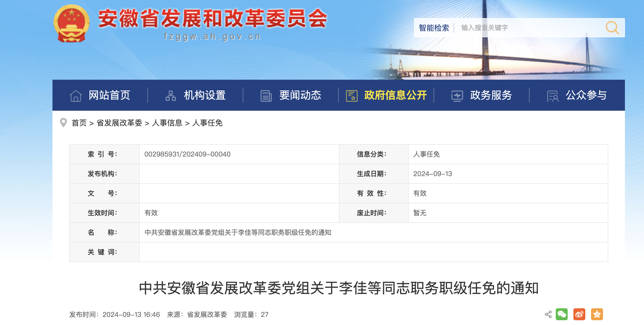Click the government info disclosure icon
This screenshot has width=644, height=325.
point(352,96)
